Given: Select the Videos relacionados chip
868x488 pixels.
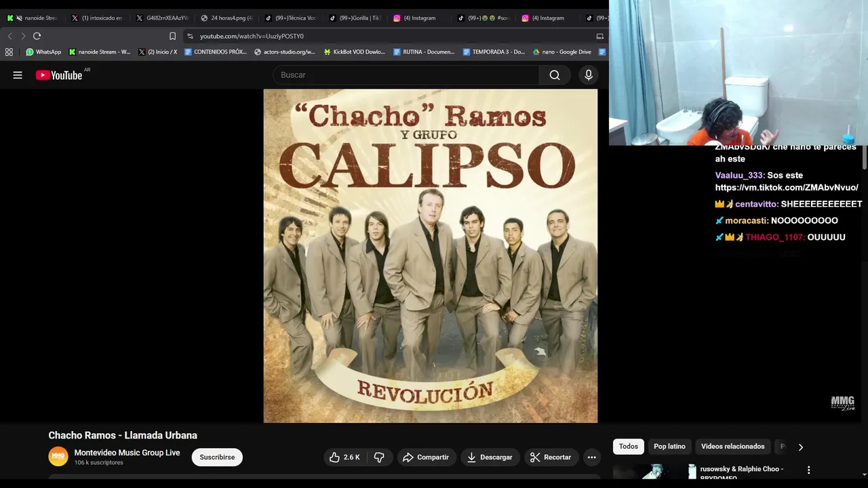Looking at the screenshot, I should coord(732,447).
